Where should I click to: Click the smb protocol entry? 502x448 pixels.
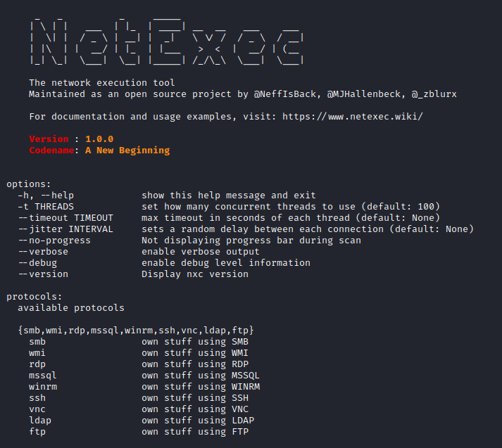coord(37,342)
